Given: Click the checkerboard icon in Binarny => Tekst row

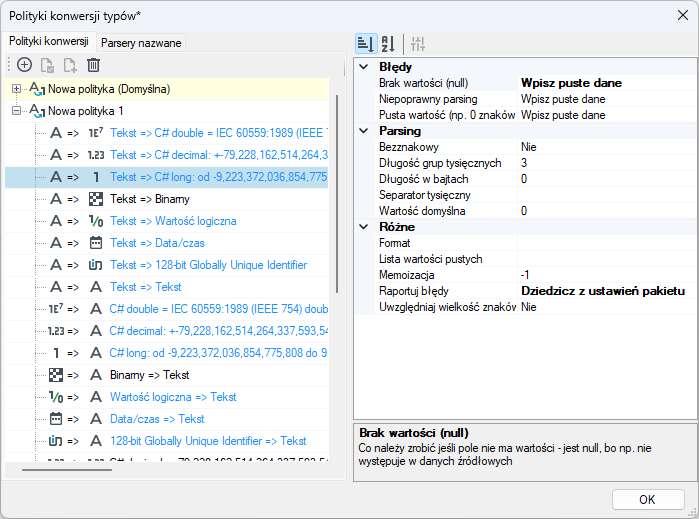Looking at the screenshot, I should [x=56, y=375].
